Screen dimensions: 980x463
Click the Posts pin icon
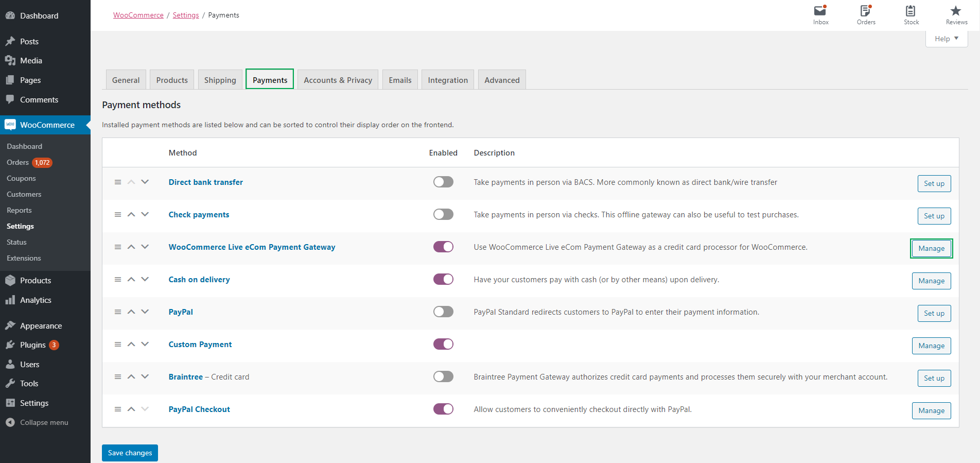10,41
